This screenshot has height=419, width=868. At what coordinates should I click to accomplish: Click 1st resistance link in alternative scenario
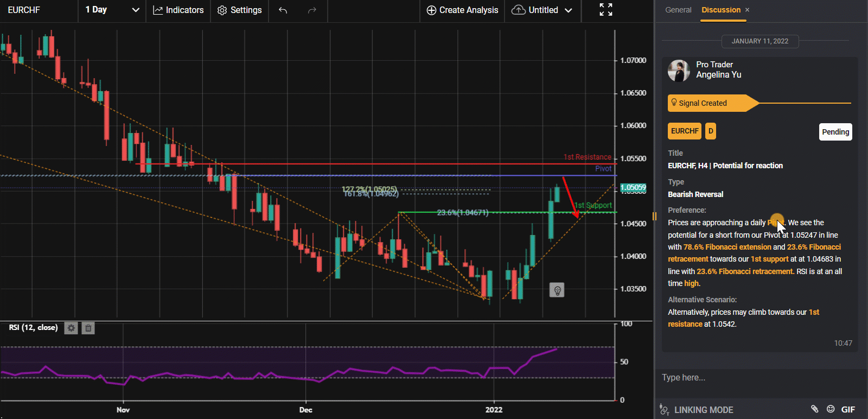[744, 318]
